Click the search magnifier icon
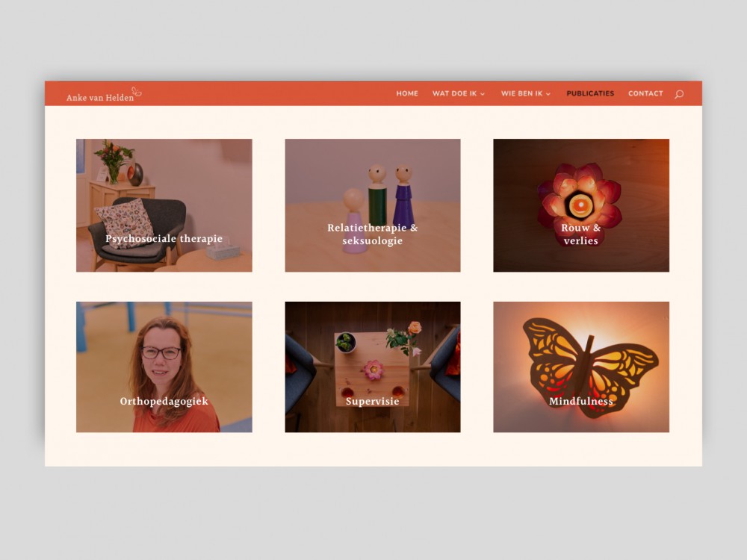747x560 pixels. pos(679,94)
